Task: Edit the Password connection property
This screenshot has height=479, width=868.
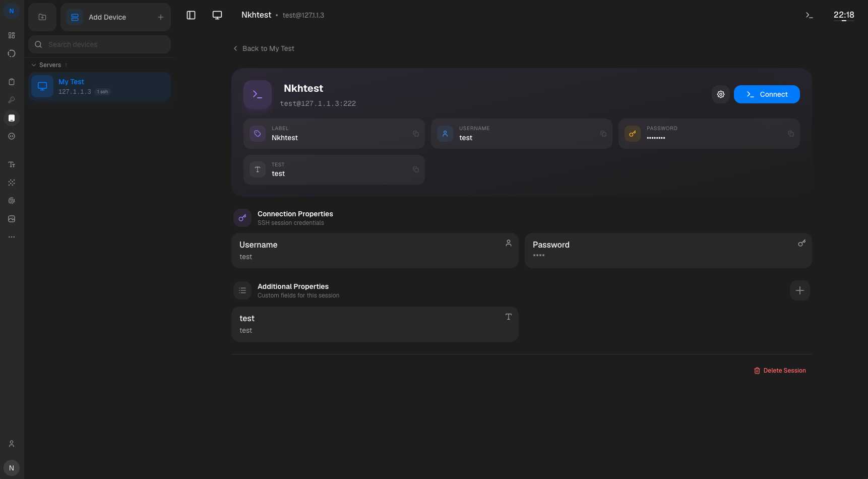Action: pos(668,251)
